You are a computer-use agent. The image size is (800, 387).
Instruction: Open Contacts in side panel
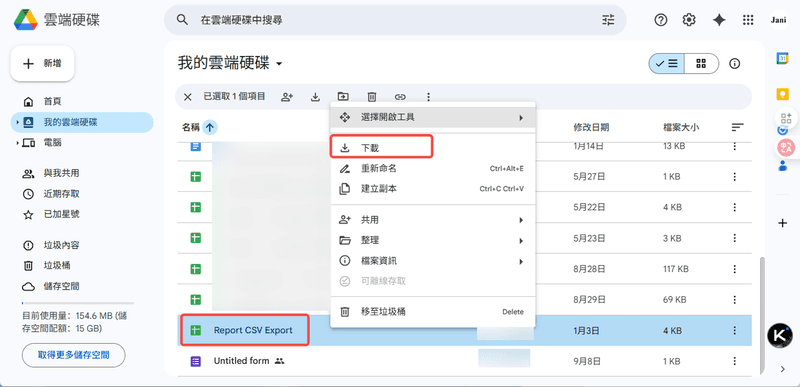[782, 165]
